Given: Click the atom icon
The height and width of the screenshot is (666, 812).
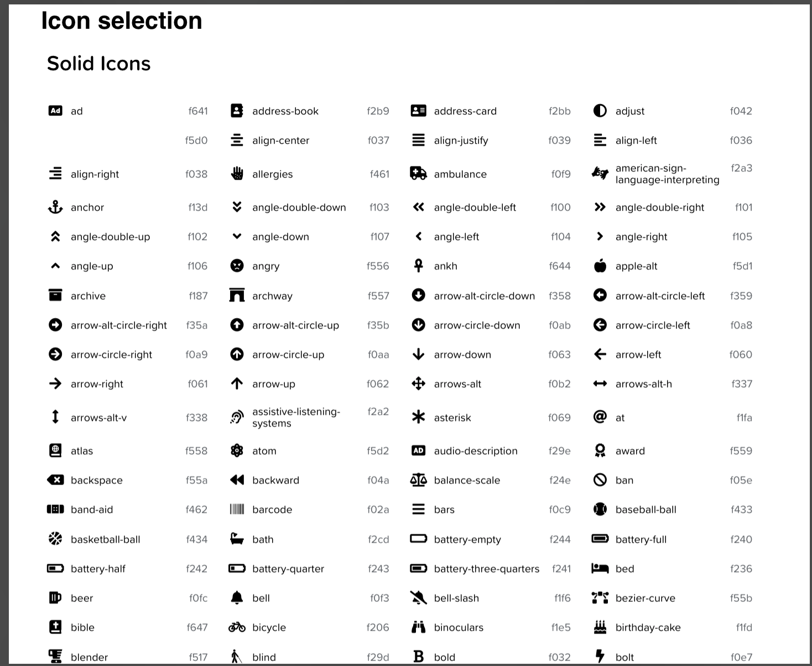Looking at the screenshot, I should (237, 451).
